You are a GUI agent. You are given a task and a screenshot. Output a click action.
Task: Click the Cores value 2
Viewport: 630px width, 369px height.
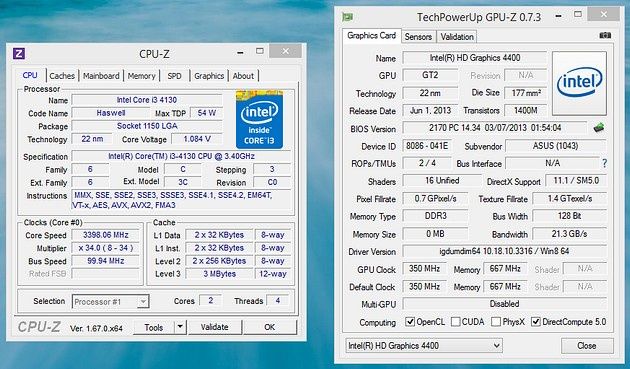pos(211,301)
